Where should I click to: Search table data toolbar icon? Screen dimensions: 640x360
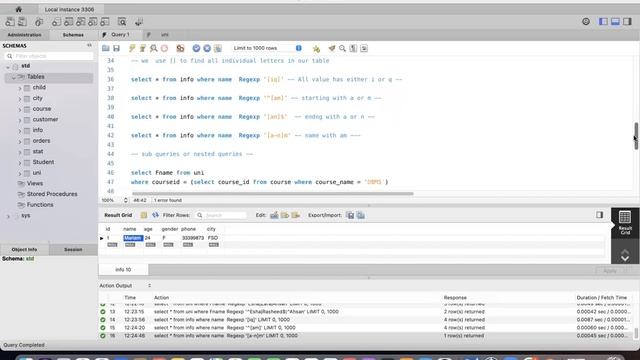point(122,22)
